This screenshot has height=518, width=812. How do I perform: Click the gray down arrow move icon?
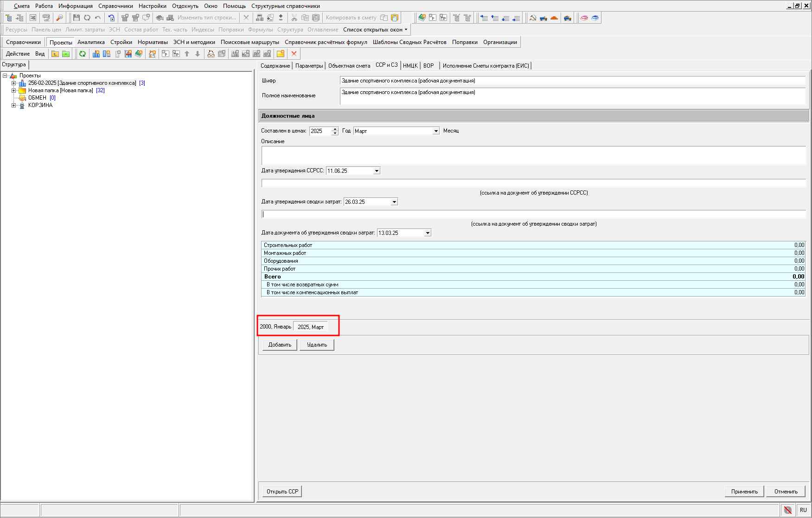coord(198,54)
